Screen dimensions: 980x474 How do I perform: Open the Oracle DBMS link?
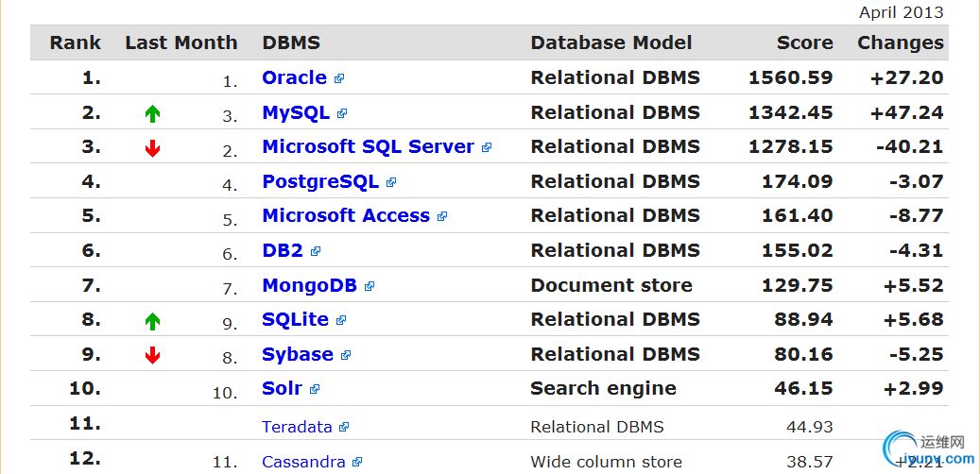pyautogui.click(x=294, y=78)
